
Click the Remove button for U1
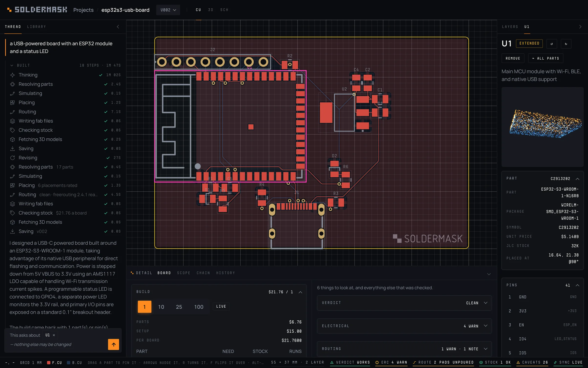(513, 58)
